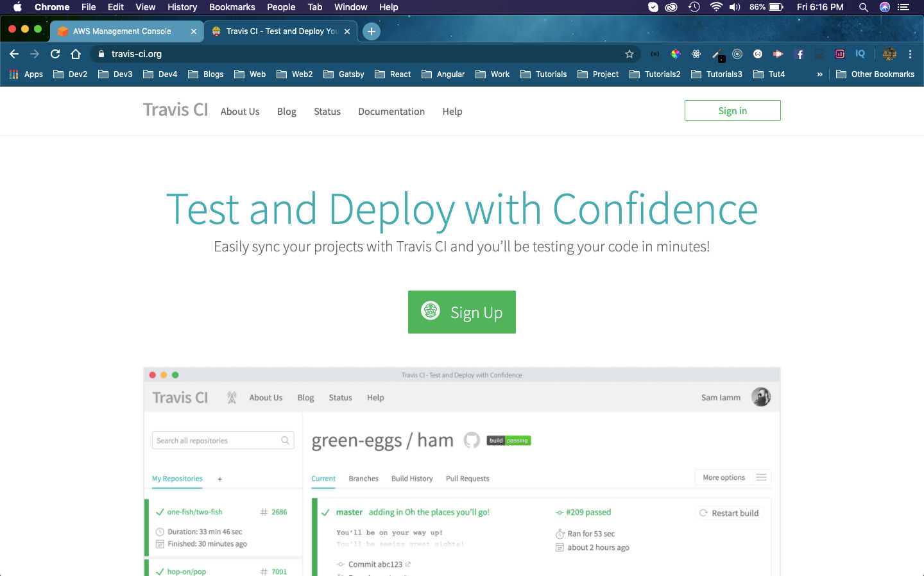Open the eyedropper color picker extension
This screenshot has width=924, height=576.
(718, 55)
